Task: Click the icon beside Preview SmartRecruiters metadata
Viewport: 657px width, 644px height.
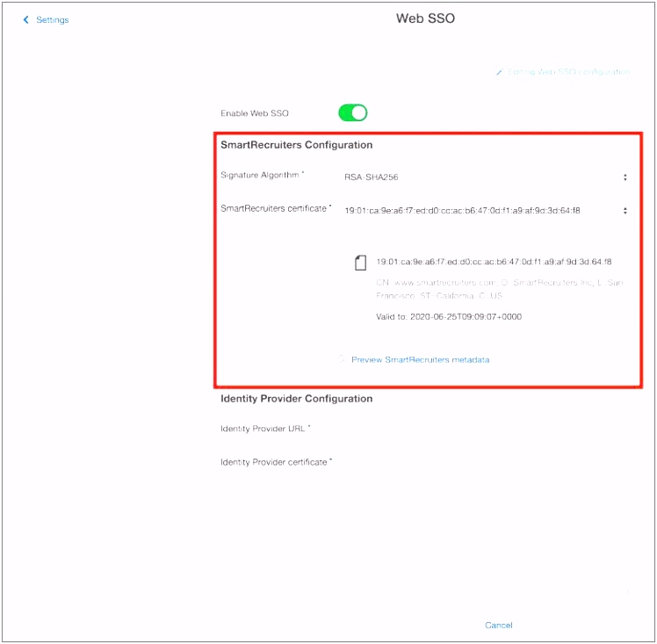Action: tap(342, 359)
